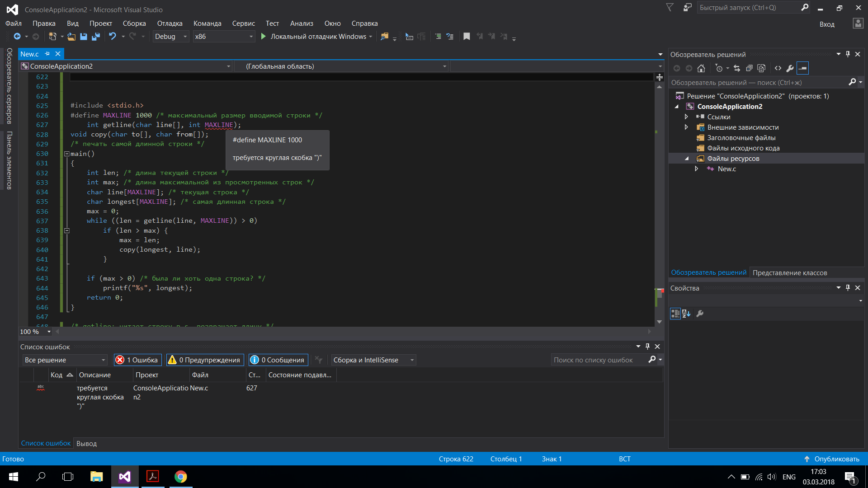Switch to the Вывод tab
The image size is (868, 488).
point(86,444)
